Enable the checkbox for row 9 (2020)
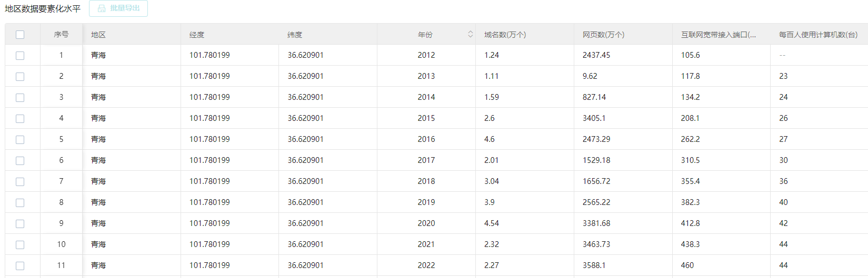Screen dimensions: 868x278 pyautogui.click(x=20, y=224)
